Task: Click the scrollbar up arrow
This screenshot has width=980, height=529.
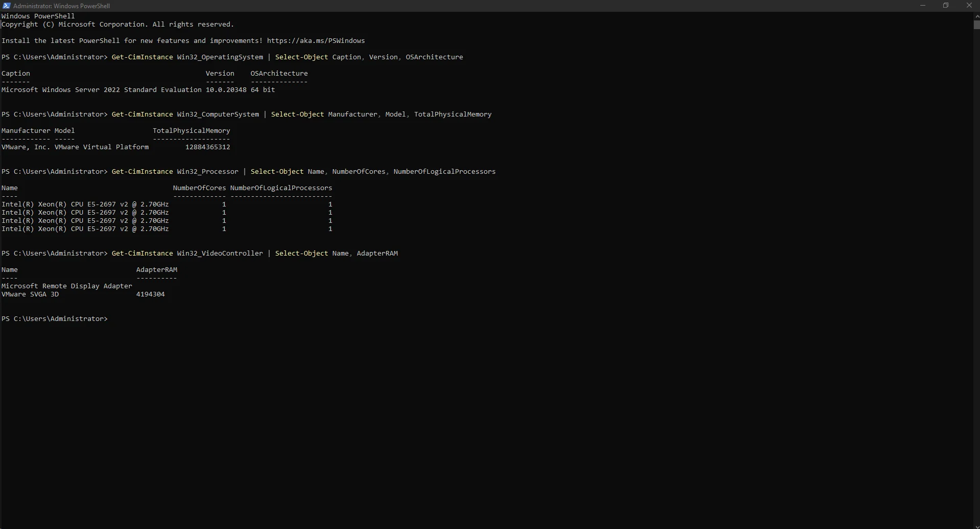Action: (976, 15)
